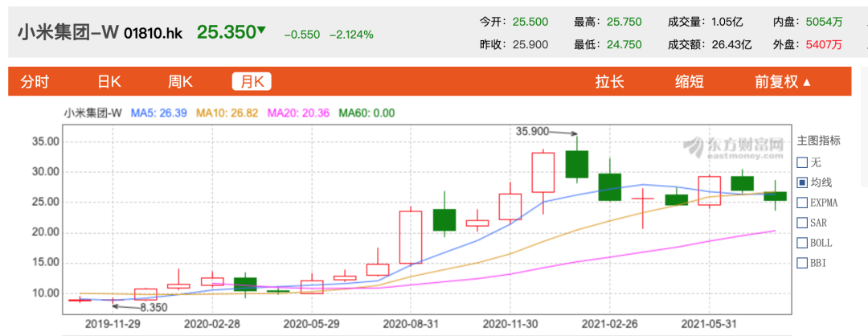The width and height of the screenshot is (868, 336).
Task: Click the 2020-02-28 date axis label
Action: click(x=212, y=323)
